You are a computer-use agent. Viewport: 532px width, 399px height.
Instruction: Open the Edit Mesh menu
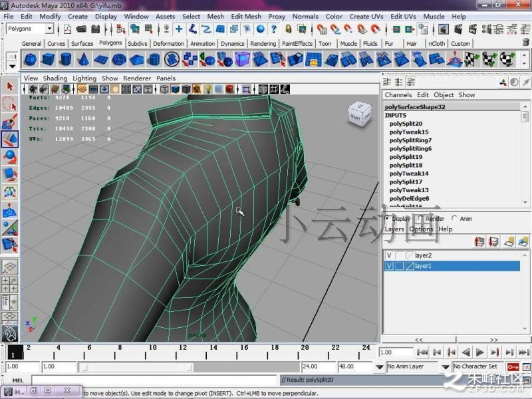(x=246, y=16)
